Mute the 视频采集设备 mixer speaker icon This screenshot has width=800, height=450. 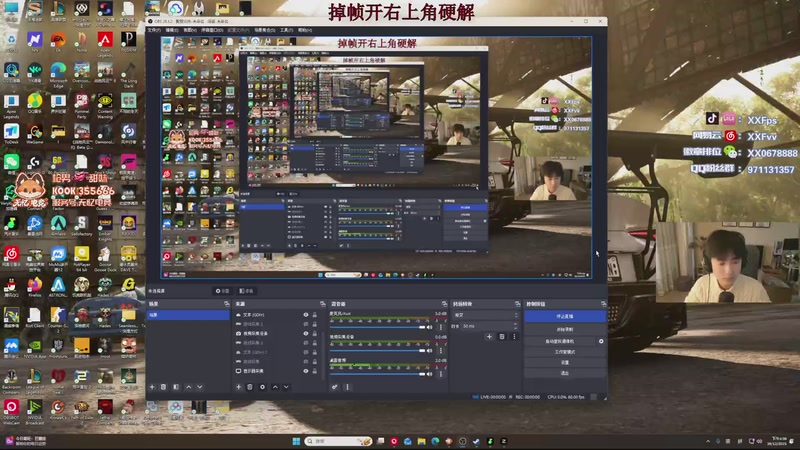430,351
